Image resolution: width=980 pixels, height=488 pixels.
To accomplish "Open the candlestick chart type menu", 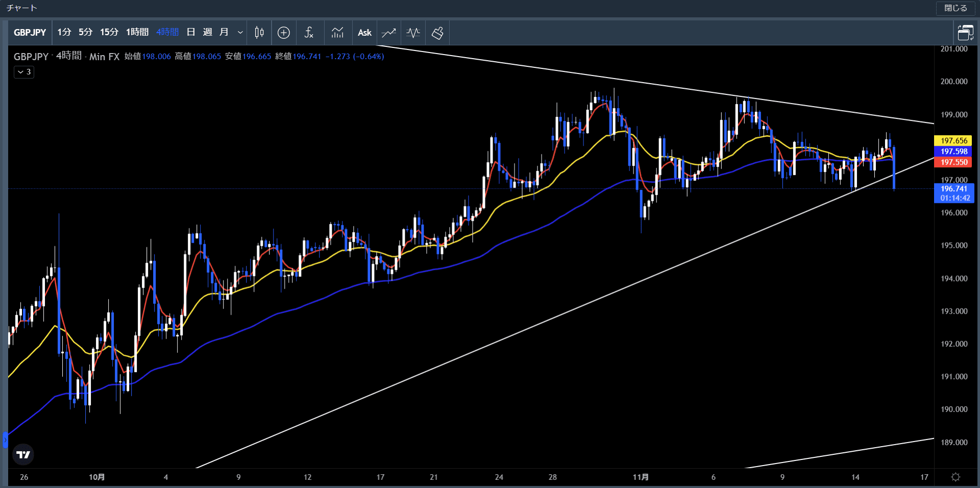I will pos(259,33).
